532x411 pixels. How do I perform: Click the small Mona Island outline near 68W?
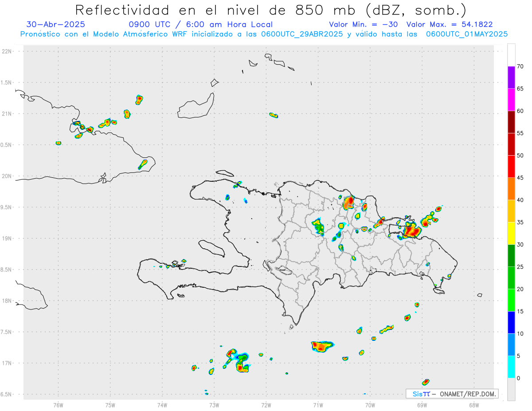point(480,295)
